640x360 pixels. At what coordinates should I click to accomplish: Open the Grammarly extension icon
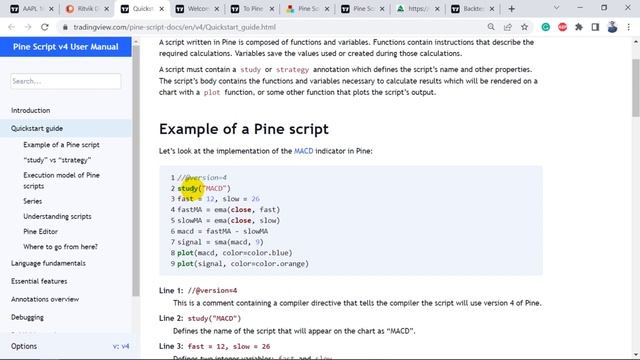546,27
